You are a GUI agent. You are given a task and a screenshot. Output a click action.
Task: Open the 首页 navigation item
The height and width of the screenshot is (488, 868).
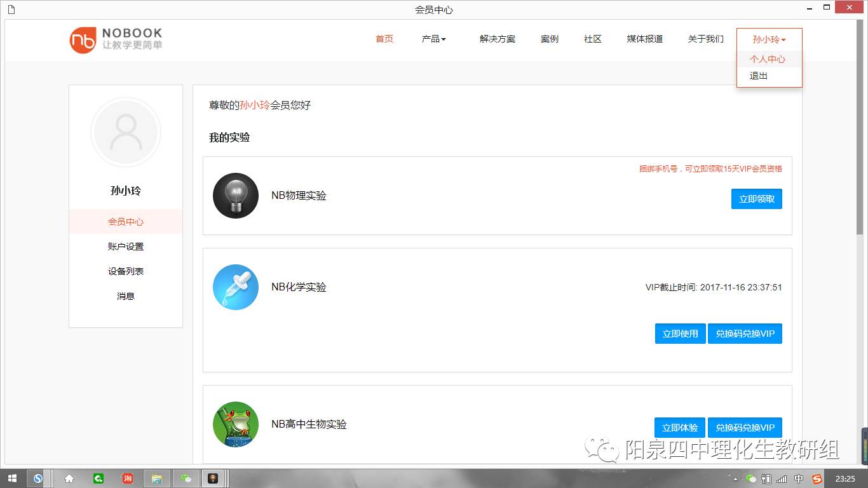tap(384, 39)
